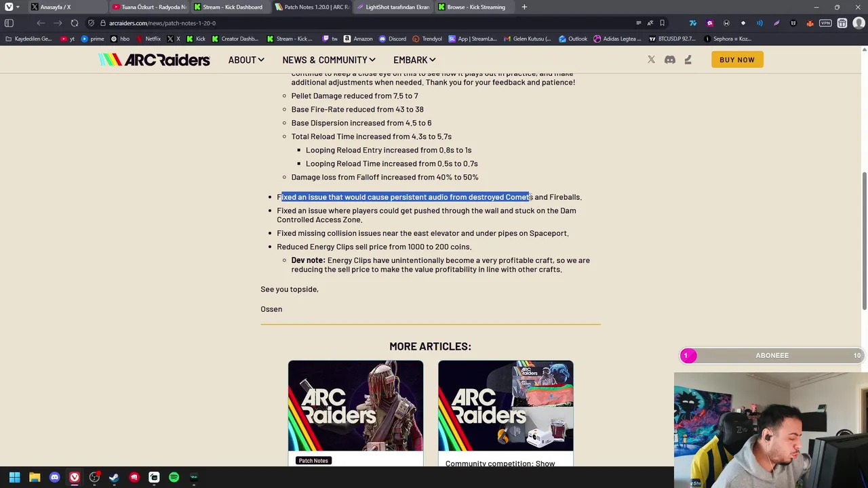The width and height of the screenshot is (868, 488).
Task: Click the Patch Notes tag label
Action: tap(313, 461)
